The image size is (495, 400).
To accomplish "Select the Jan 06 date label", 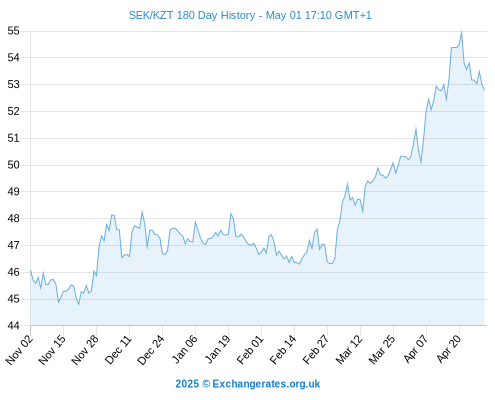I will pos(185,349).
